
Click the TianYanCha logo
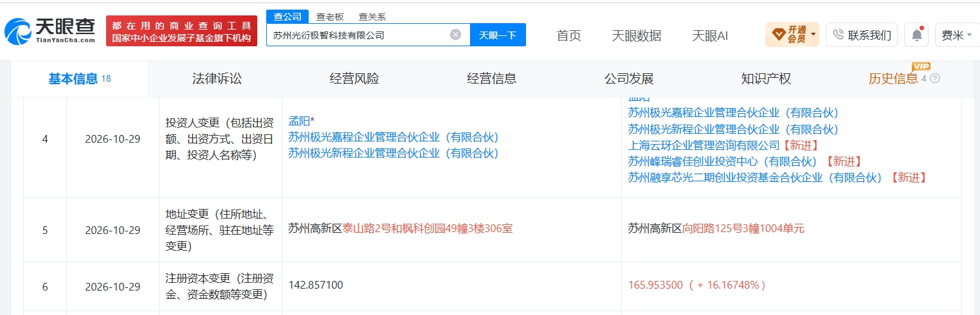(x=50, y=31)
